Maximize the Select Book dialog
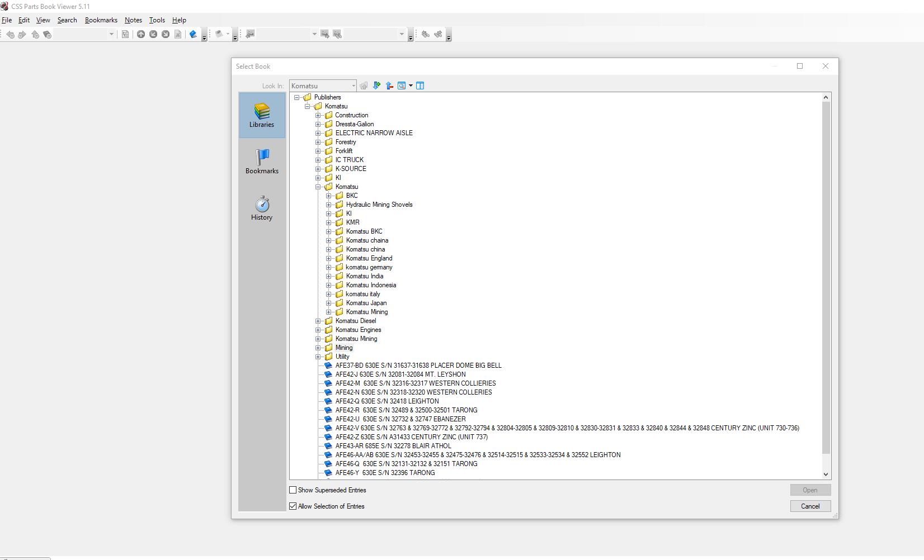Image resolution: width=924 pixels, height=560 pixels. [800, 66]
